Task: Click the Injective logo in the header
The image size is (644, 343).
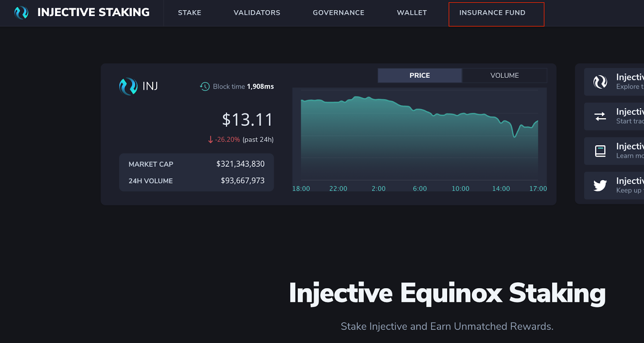Action: 21,13
